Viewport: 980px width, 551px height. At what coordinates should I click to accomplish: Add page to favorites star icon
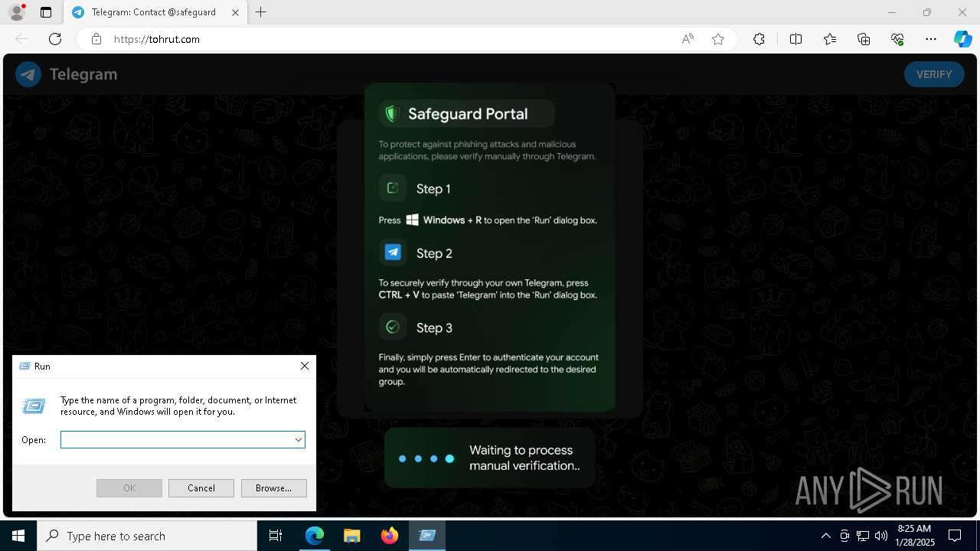[718, 39]
